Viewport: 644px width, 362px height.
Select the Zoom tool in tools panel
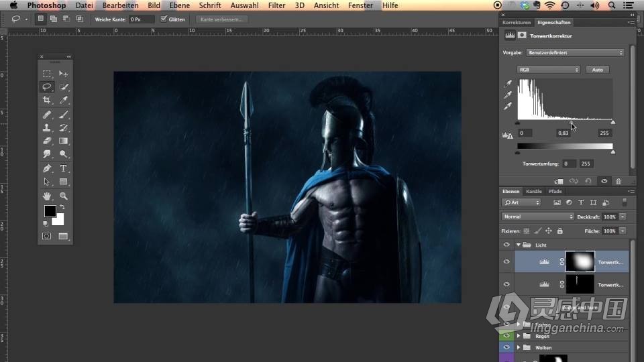pos(63,196)
